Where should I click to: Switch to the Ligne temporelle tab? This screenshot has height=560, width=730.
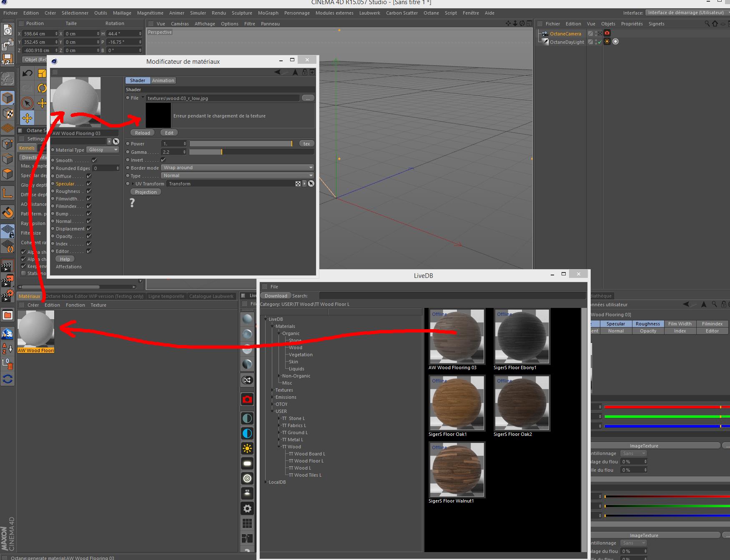click(166, 296)
